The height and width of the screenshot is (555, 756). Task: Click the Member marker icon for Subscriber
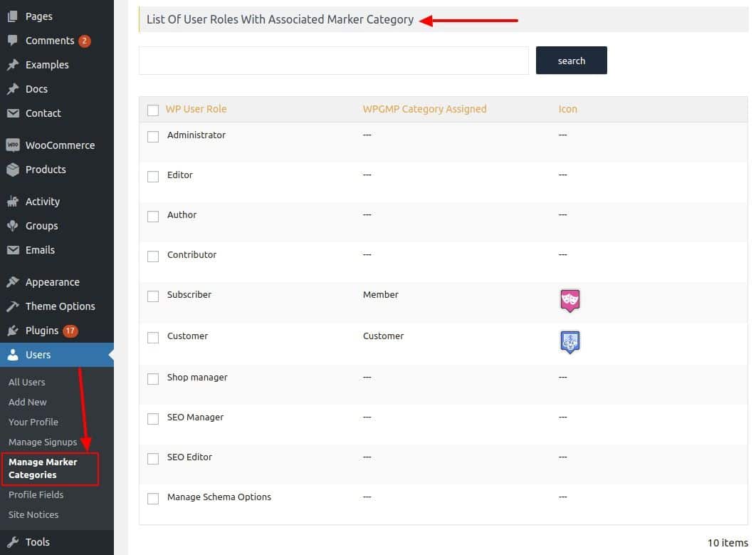point(569,301)
